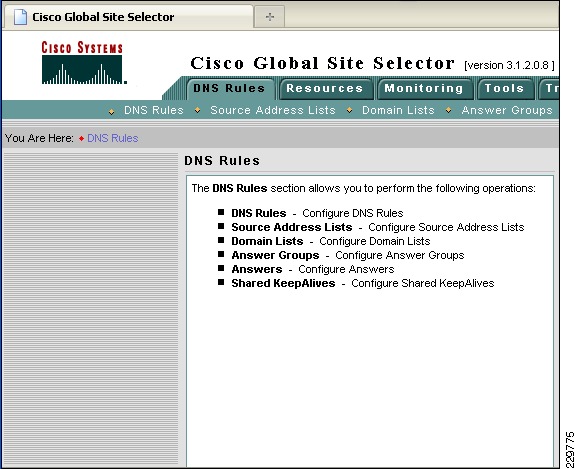Click the diamond bullet before Source Address Lists
The height and width of the screenshot is (469, 575).
coord(197,110)
